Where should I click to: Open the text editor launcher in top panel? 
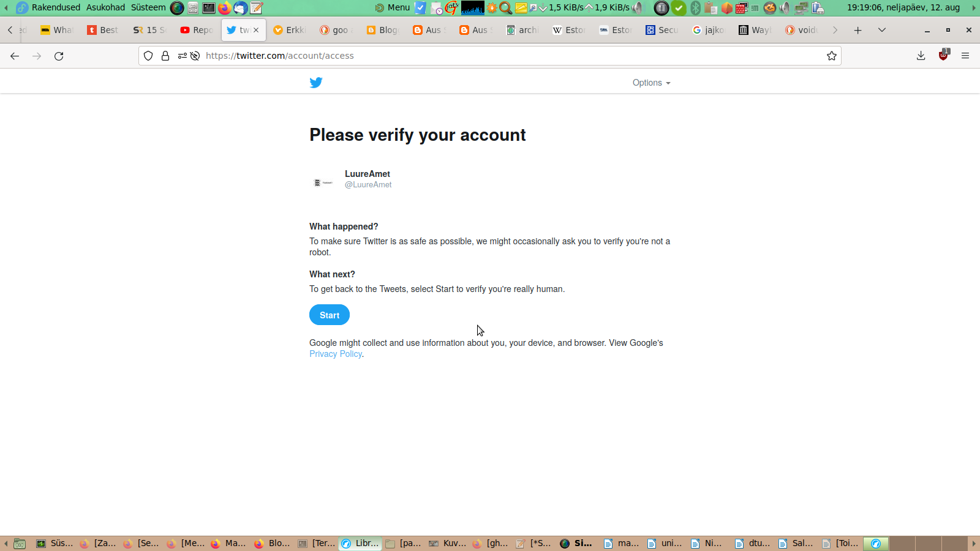[257, 7]
